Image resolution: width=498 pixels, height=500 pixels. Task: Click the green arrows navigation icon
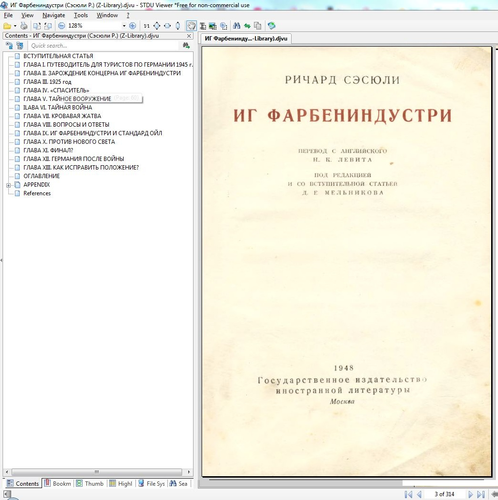[247, 26]
